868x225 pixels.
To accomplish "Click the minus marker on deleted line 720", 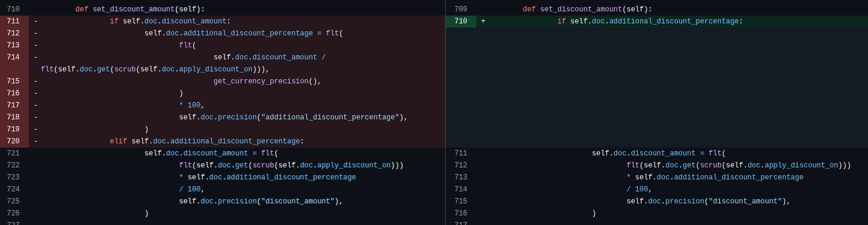I will pos(35,142).
